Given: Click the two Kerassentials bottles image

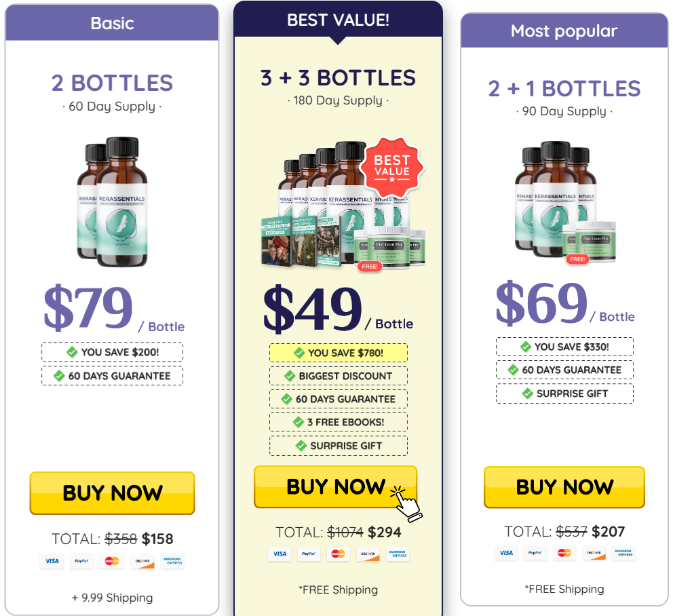Looking at the screenshot, I should tap(113, 201).
